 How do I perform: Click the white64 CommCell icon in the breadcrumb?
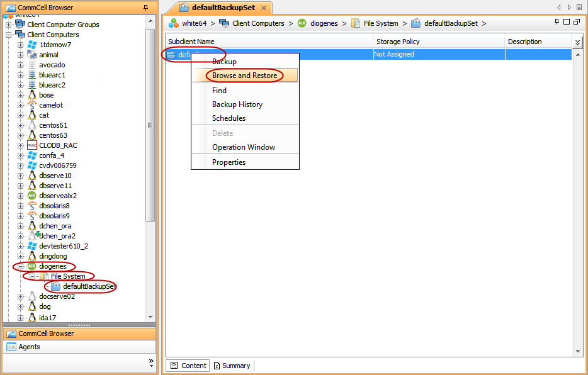tap(171, 23)
